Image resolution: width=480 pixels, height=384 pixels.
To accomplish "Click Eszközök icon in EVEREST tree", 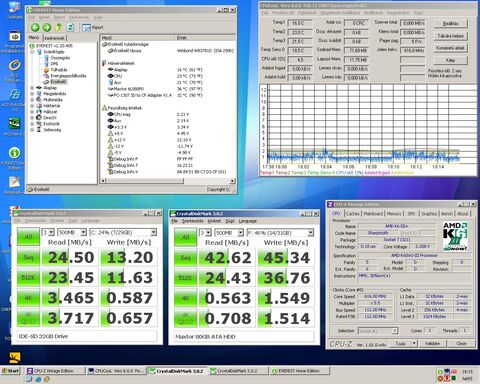I will (39, 124).
